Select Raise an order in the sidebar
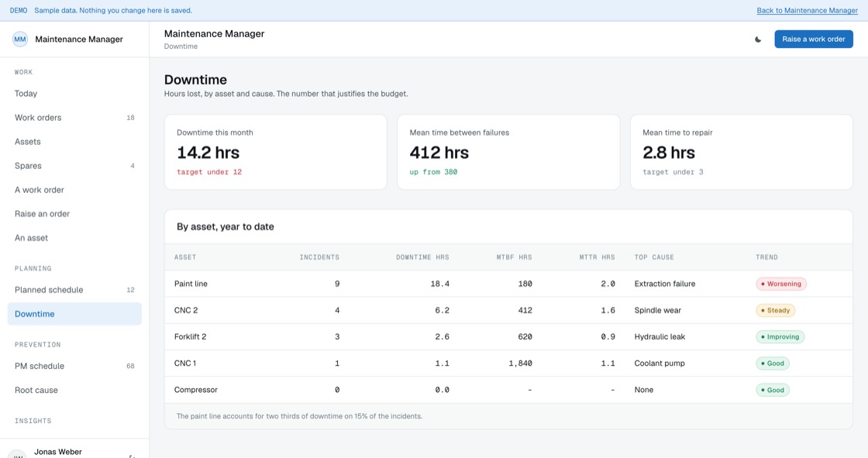Viewport: 868px width, 458px height. click(74, 214)
